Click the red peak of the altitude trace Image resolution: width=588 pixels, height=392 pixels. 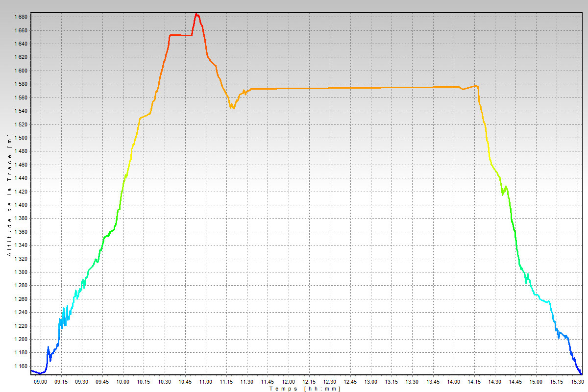click(197, 14)
